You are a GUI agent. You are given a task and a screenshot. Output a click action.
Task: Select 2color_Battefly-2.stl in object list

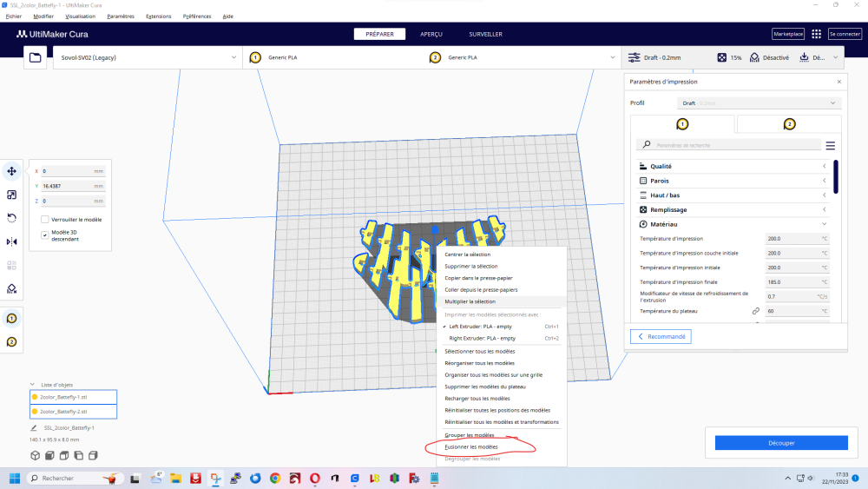pyautogui.click(x=73, y=412)
